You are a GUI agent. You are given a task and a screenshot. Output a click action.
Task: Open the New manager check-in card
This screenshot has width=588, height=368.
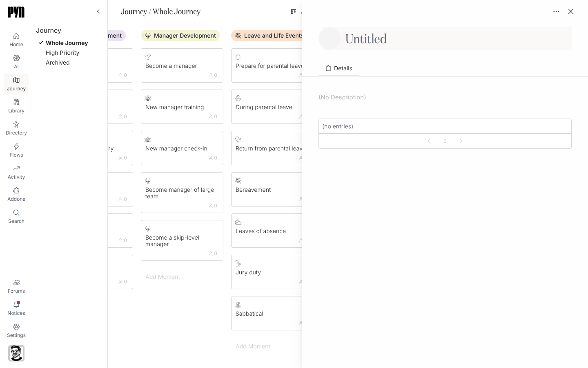click(x=182, y=148)
